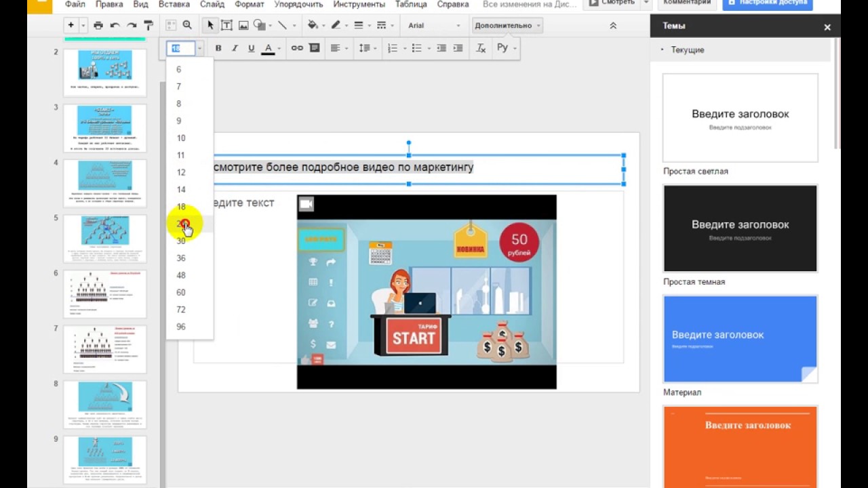Open the Arial font dropdown
The width and height of the screenshot is (868, 488).
(434, 26)
